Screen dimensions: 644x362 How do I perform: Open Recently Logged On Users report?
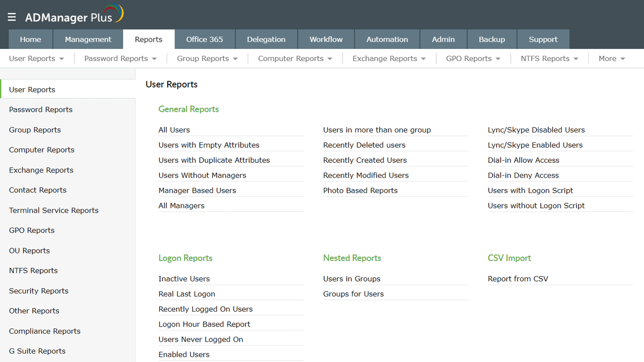pos(206,309)
